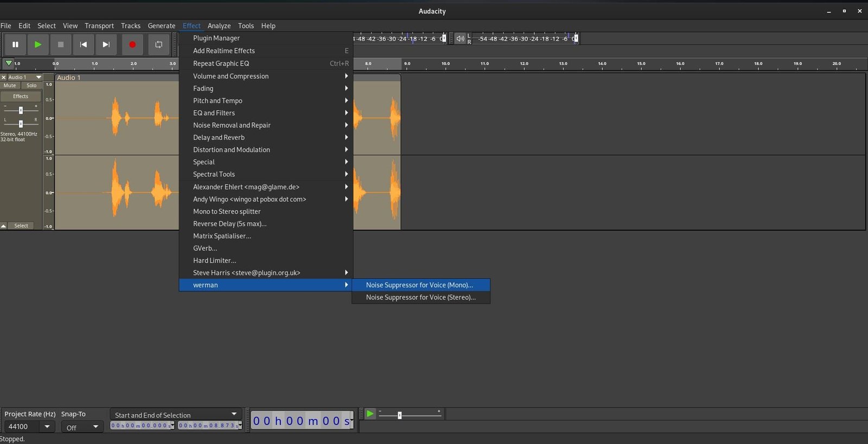This screenshot has height=444, width=868.
Task: Stop playback with the Stop button
Action: point(61,45)
